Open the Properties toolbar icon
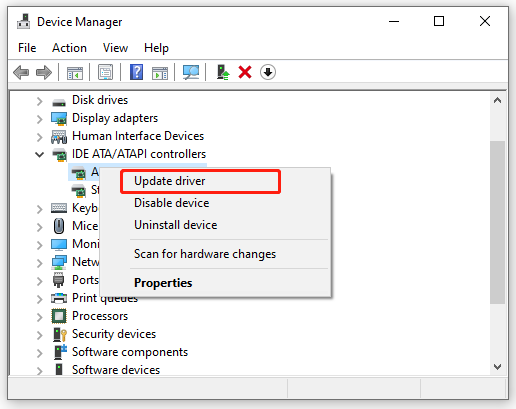 105,72
